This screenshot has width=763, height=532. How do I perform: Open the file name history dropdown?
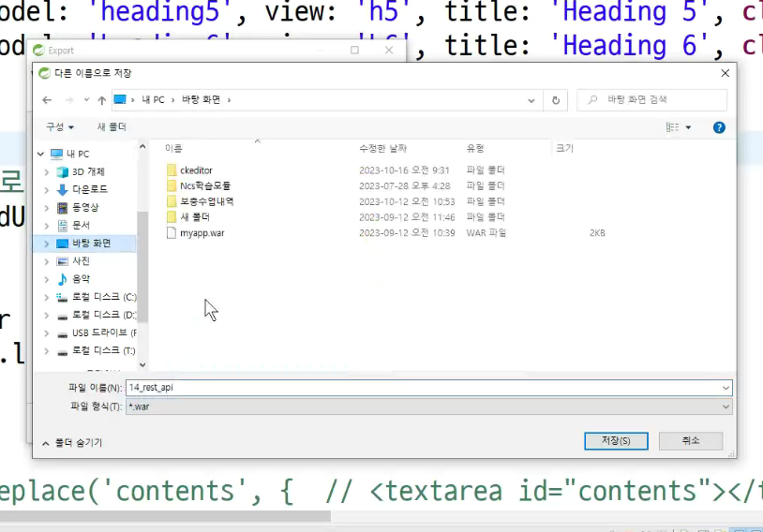click(x=726, y=388)
